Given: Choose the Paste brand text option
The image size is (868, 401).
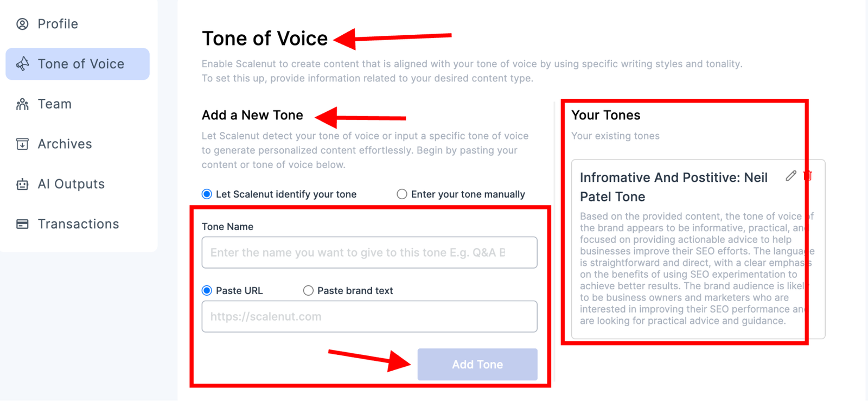Looking at the screenshot, I should [308, 290].
